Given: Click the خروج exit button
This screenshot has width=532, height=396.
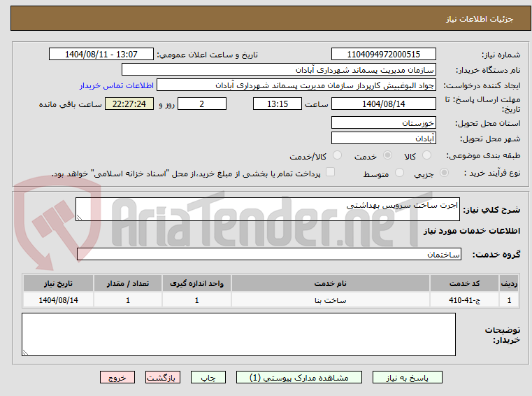Looking at the screenshot, I should (x=117, y=377).
